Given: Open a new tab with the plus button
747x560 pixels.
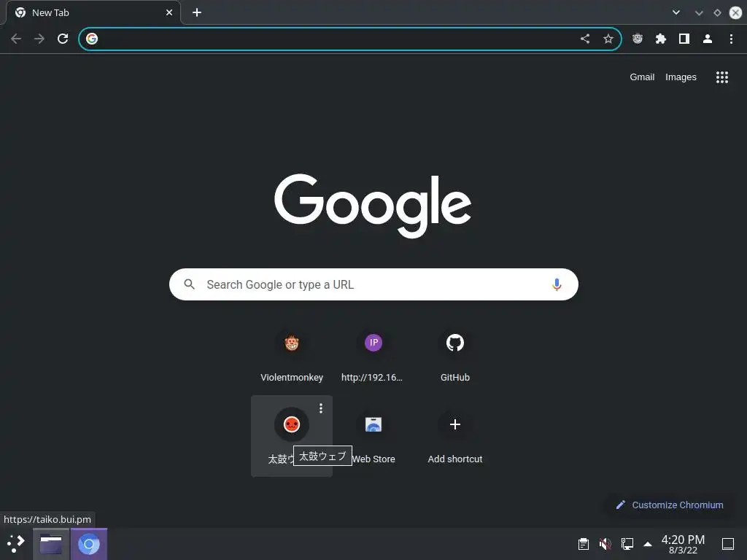Looking at the screenshot, I should coord(197,12).
